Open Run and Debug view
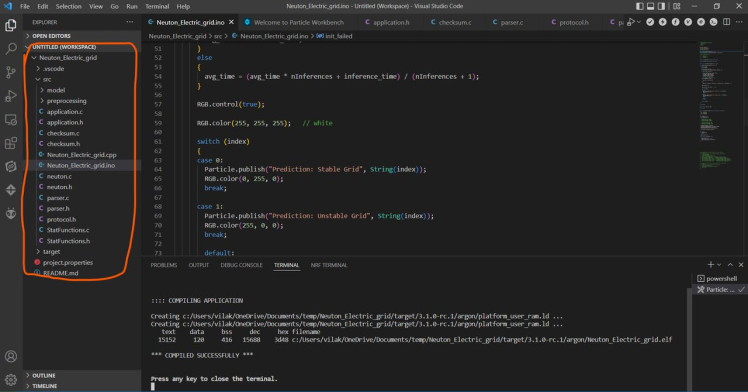The image size is (748, 392). (x=10, y=96)
